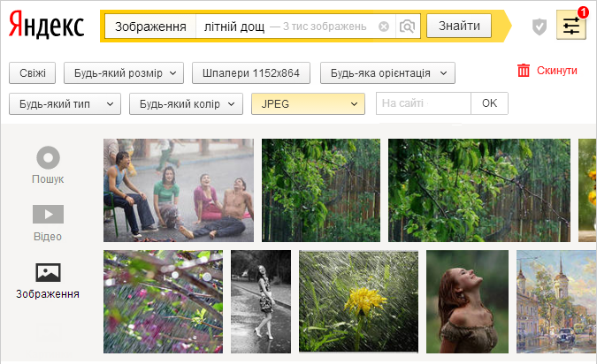
Task: Open the search filters settings icon
Action: pyautogui.click(x=570, y=25)
